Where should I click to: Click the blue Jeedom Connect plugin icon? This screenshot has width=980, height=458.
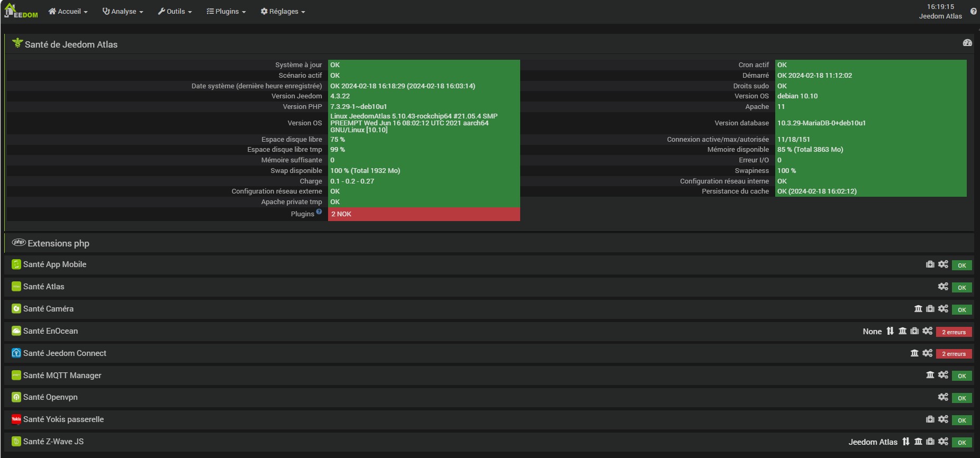(x=16, y=353)
